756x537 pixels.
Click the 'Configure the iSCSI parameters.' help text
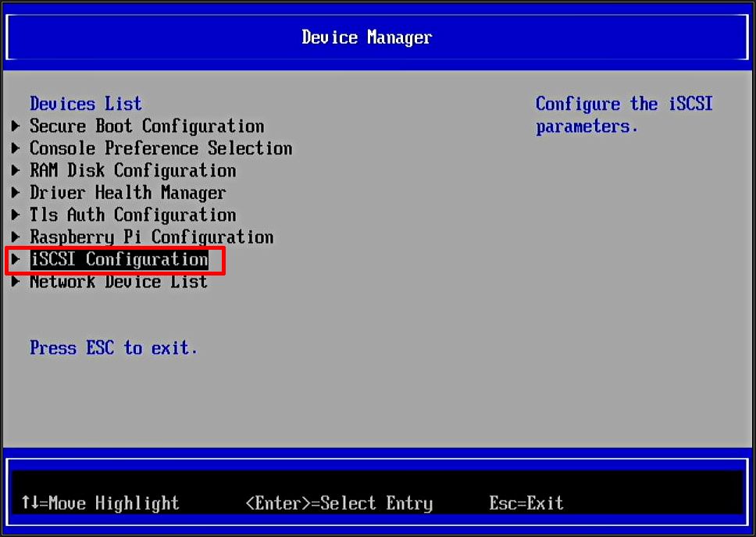[x=624, y=116]
